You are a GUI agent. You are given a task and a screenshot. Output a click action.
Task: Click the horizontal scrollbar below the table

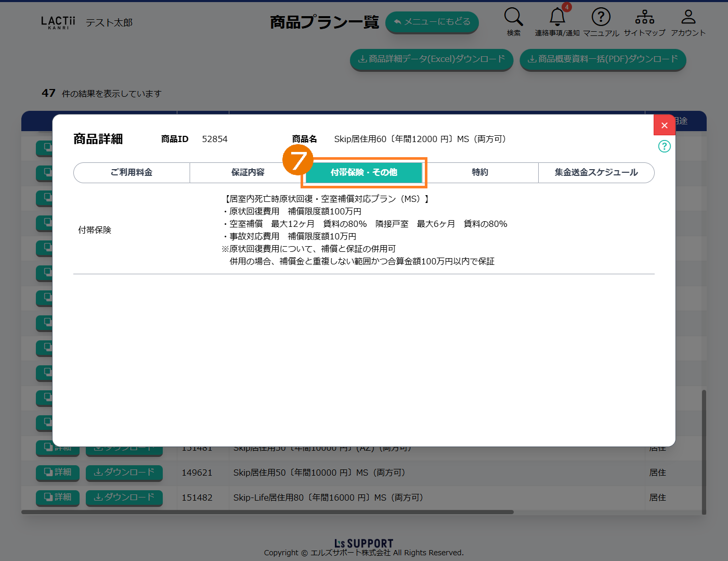point(267,512)
